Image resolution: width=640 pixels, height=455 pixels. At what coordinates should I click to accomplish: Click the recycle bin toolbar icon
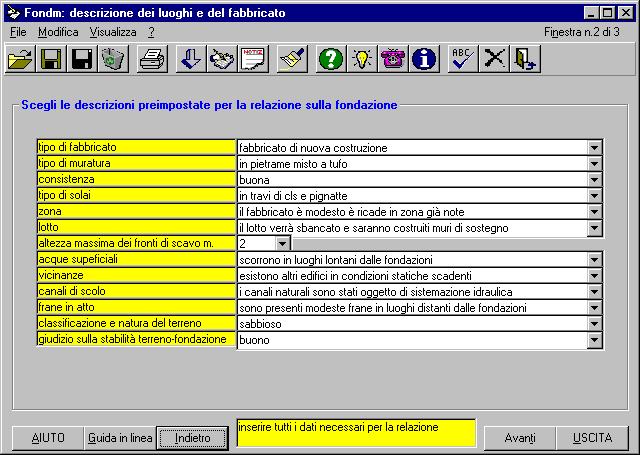pos(113,60)
